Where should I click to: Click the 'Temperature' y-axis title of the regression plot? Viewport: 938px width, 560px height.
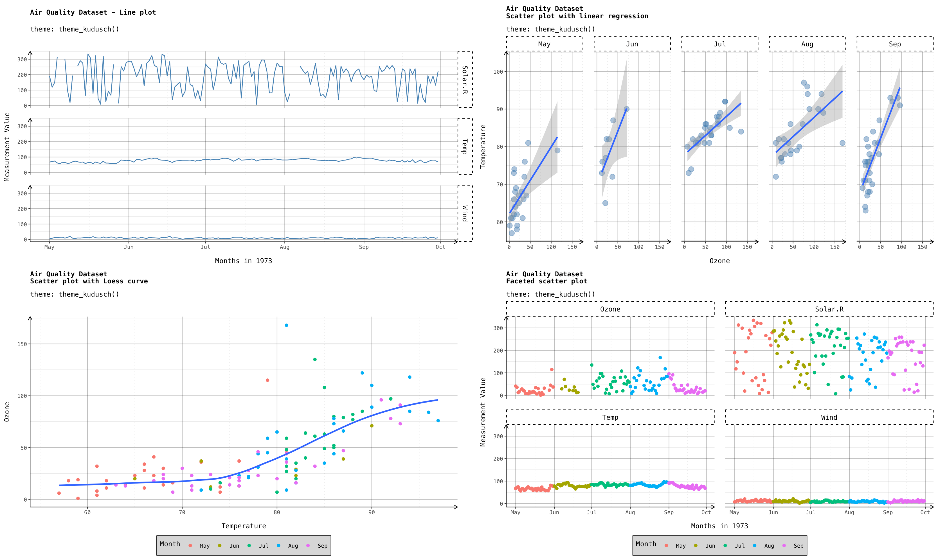coord(483,146)
